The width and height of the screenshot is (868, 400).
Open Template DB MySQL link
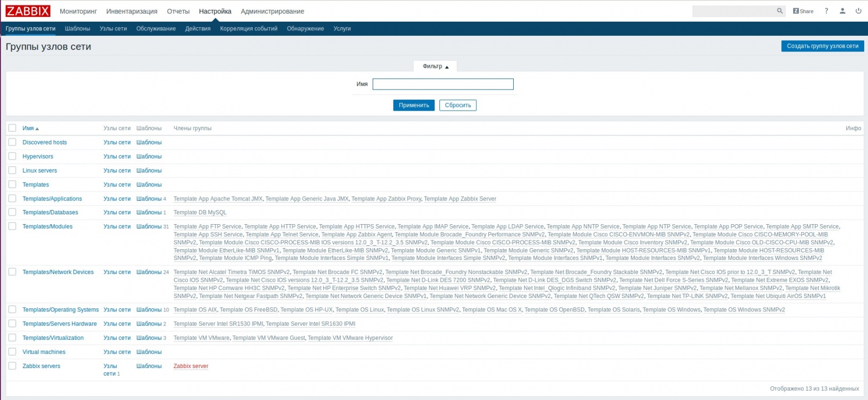point(200,212)
